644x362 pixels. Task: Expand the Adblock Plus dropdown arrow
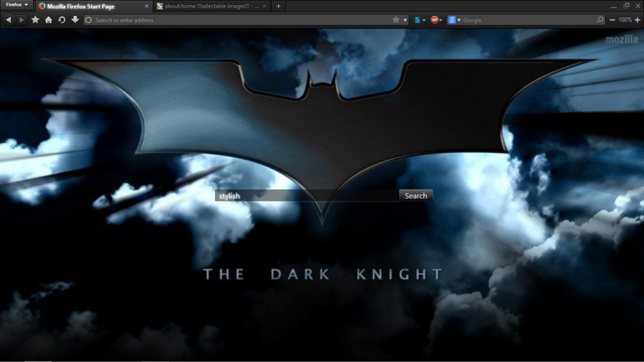(x=440, y=20)
